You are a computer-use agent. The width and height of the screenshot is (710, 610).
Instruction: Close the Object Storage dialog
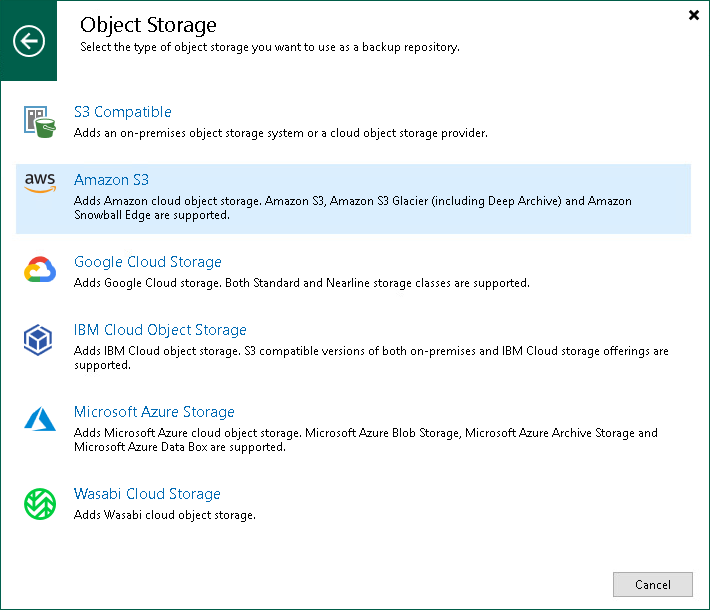pyautogui.click(x=694, y=15)
